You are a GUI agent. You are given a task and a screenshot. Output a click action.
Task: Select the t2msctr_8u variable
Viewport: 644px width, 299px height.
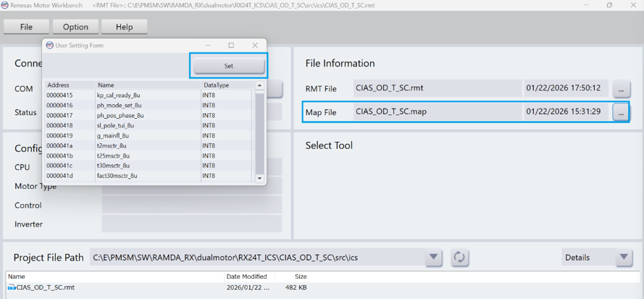(x=112, y=146)
